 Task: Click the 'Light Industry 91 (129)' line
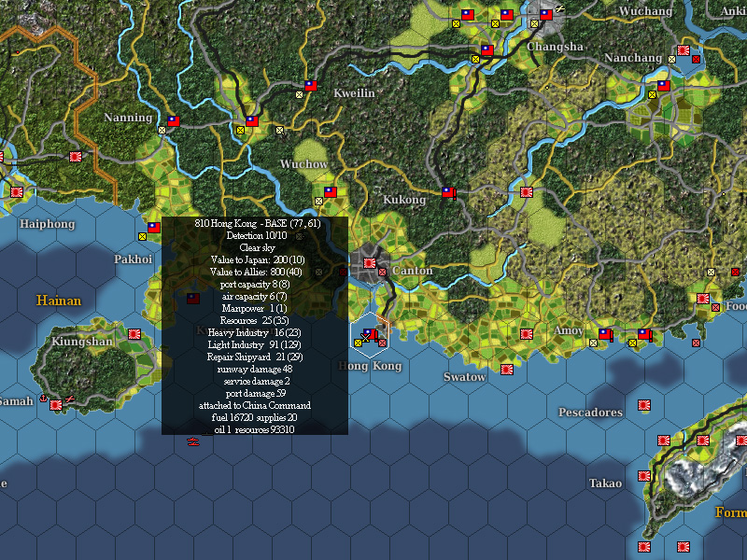254,344
